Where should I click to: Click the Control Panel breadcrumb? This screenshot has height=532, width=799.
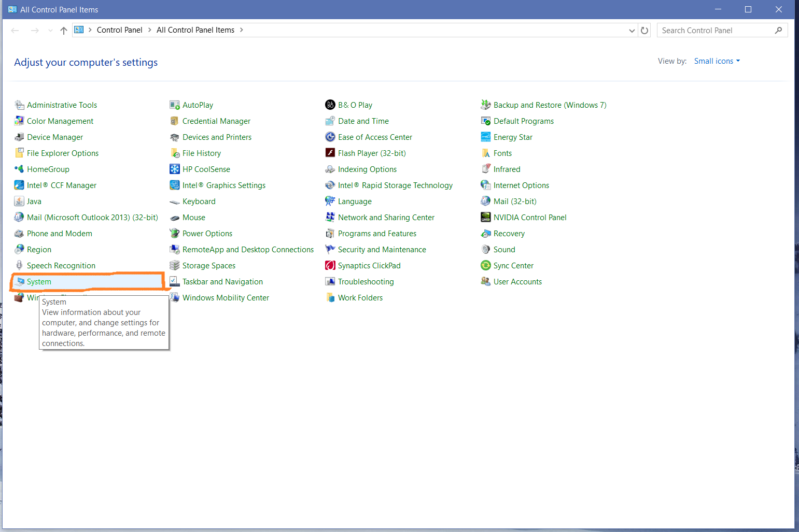(119, 30)
